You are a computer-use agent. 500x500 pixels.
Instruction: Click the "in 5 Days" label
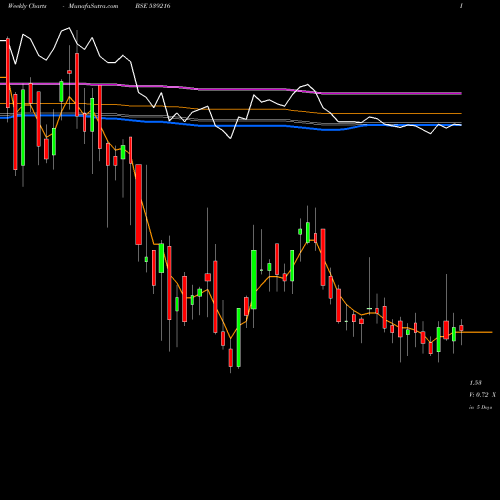[x=480, y=407]
